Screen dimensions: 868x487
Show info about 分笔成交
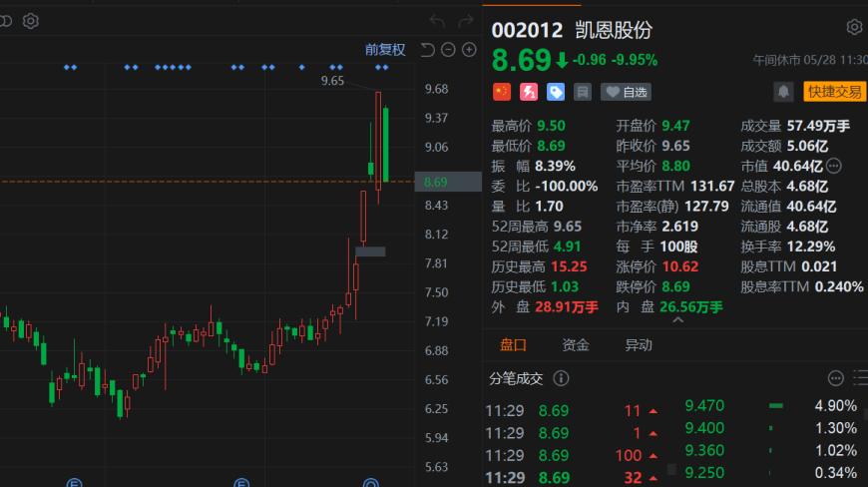point(561,378)
